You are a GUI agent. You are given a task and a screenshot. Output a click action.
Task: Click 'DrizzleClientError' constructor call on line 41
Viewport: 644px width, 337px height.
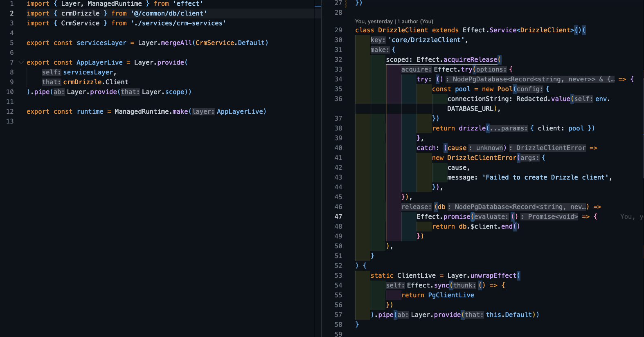(x=481, y=158)
